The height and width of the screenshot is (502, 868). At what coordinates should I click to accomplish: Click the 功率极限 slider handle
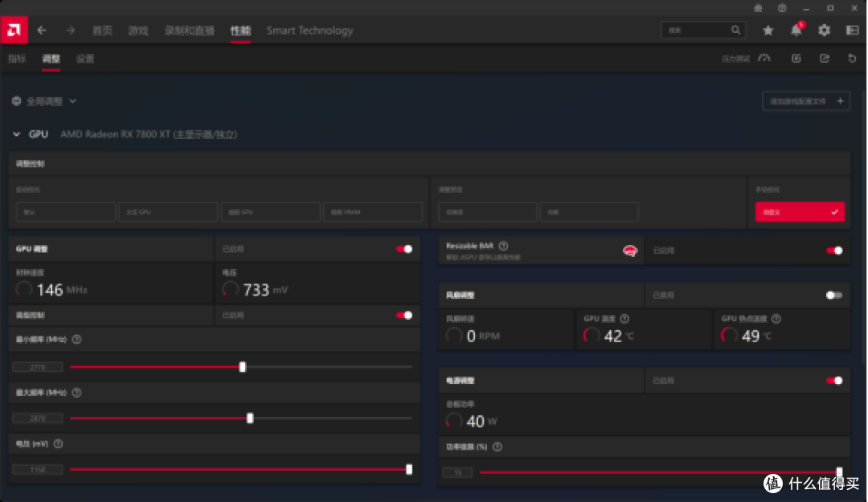point(839,472)
